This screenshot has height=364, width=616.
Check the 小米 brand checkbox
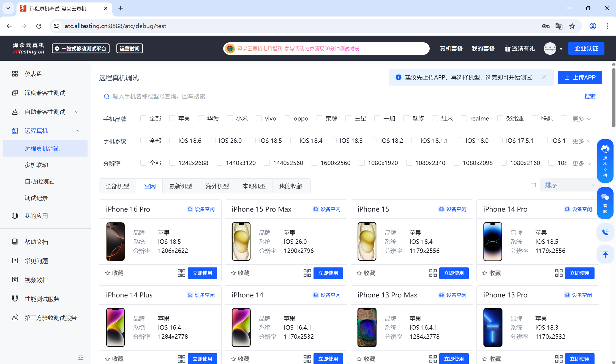point(230,118)
